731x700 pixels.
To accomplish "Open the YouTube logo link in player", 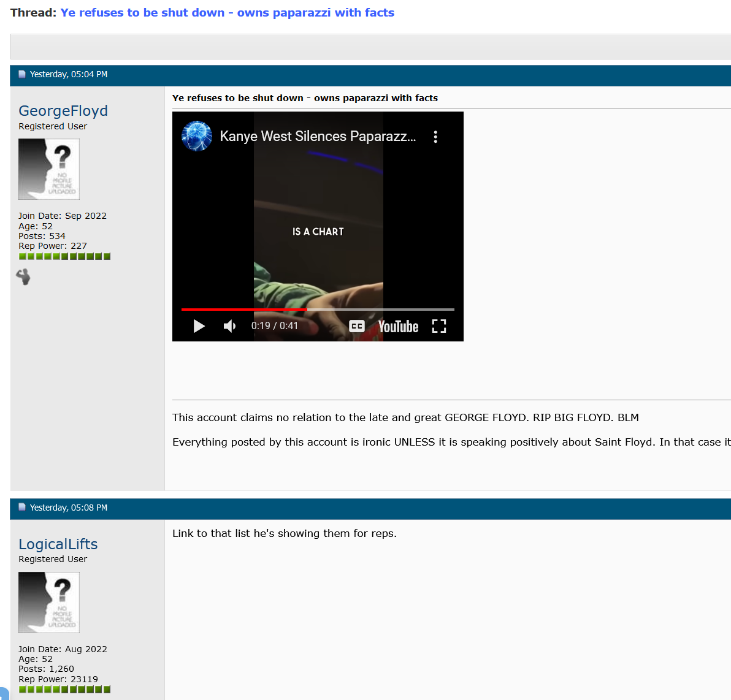I will (398, 326).
